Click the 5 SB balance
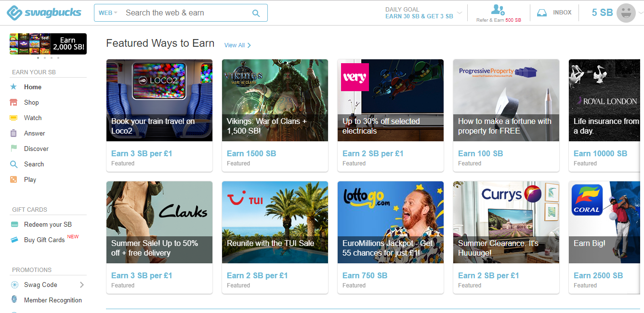Image resolution: width=644 pixels, height=313 pixels. (602, 13)
